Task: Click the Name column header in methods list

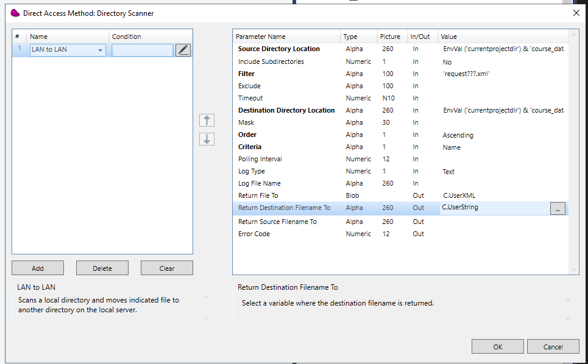Action: 68,37
